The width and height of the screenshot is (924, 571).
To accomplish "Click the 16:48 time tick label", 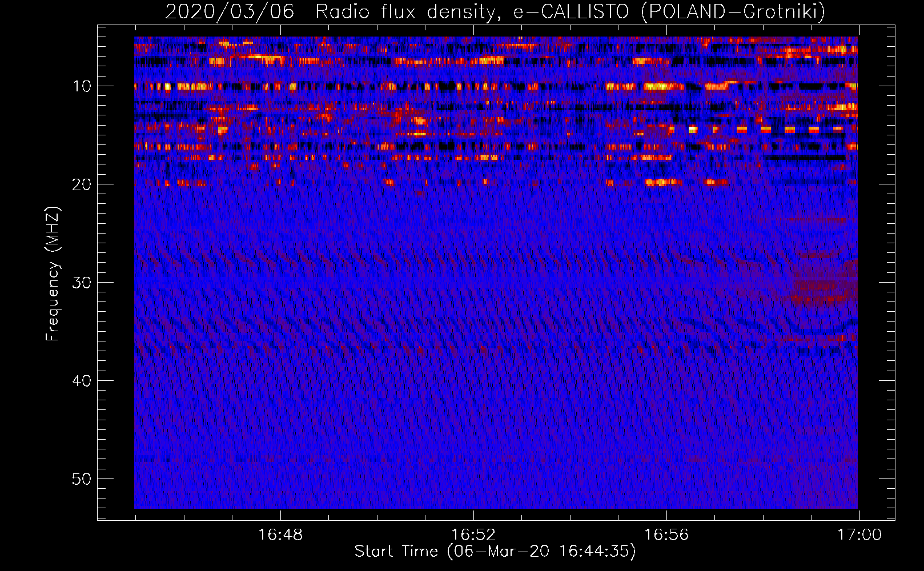I will (280, 535).
